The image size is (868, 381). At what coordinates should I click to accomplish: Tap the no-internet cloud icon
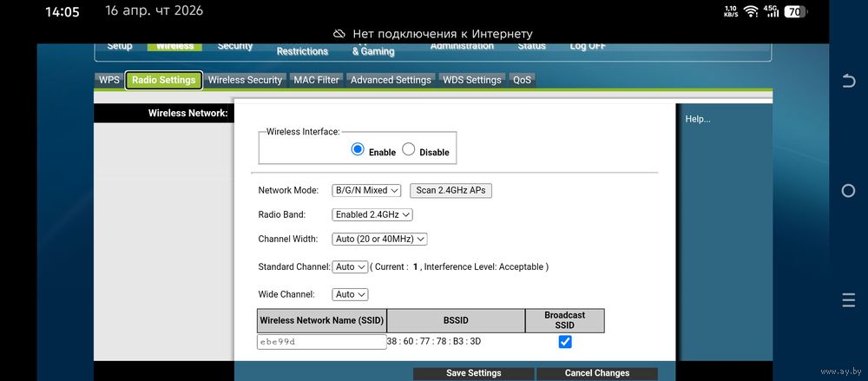tap(339, 33)
